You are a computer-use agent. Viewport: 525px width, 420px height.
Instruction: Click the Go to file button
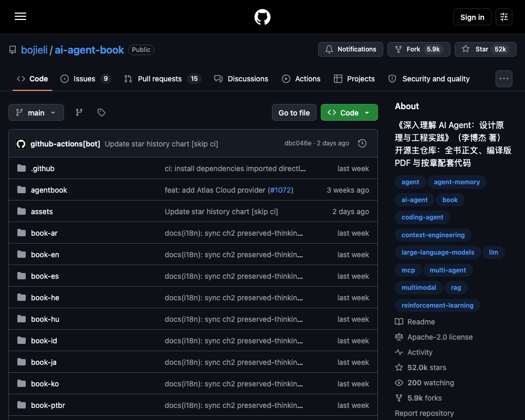294,112
